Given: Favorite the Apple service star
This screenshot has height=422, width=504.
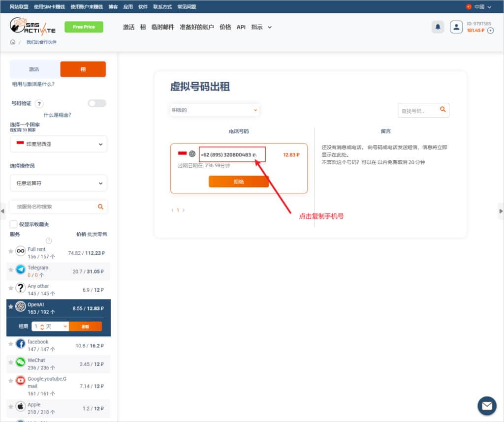Looking at the screenshot, I should (11, 407).
